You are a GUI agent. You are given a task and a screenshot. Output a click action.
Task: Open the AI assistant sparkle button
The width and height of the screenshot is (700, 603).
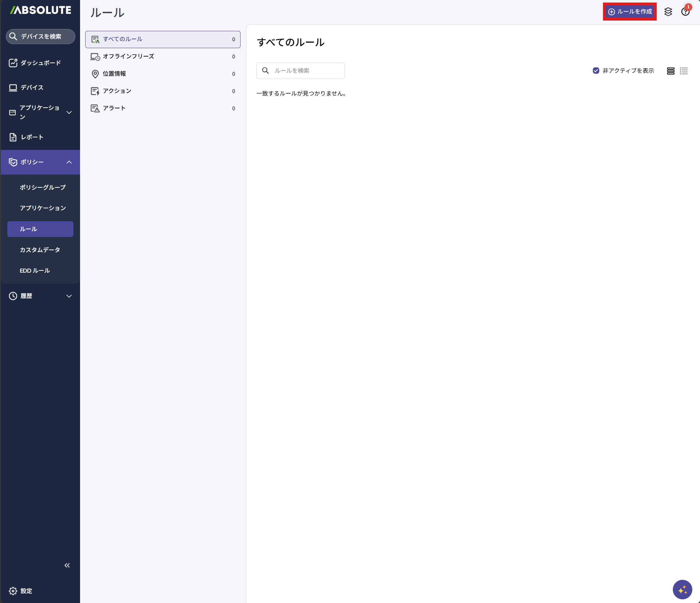(x=682, y=590)
